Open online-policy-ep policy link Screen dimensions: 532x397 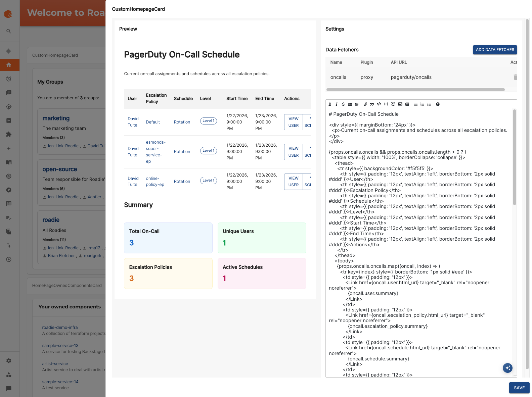pyautogui.click(x=155, y=182)
